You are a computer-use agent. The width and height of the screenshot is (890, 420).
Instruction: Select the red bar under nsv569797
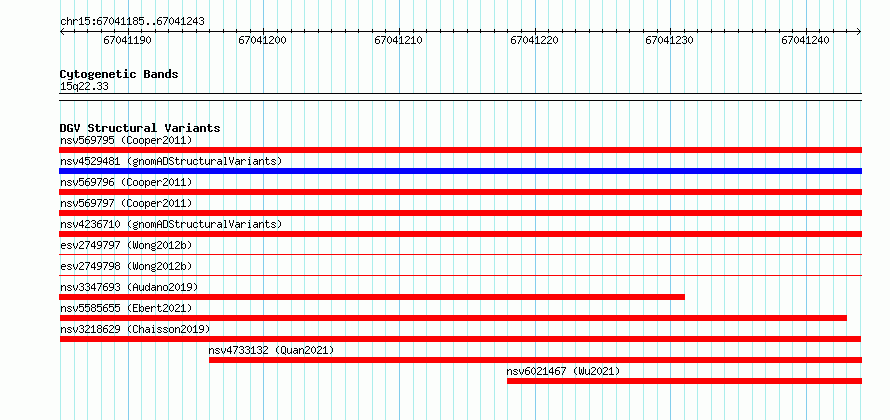[460, 213]
